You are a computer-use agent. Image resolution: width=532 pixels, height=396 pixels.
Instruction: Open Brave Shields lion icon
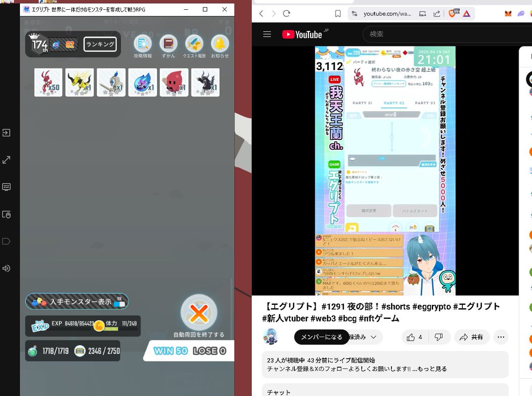(453, 13)
